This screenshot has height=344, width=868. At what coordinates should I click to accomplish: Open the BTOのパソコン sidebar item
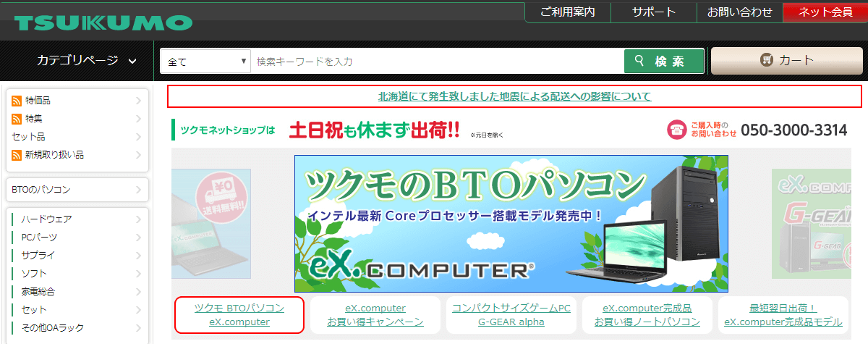tap(77, 190)
